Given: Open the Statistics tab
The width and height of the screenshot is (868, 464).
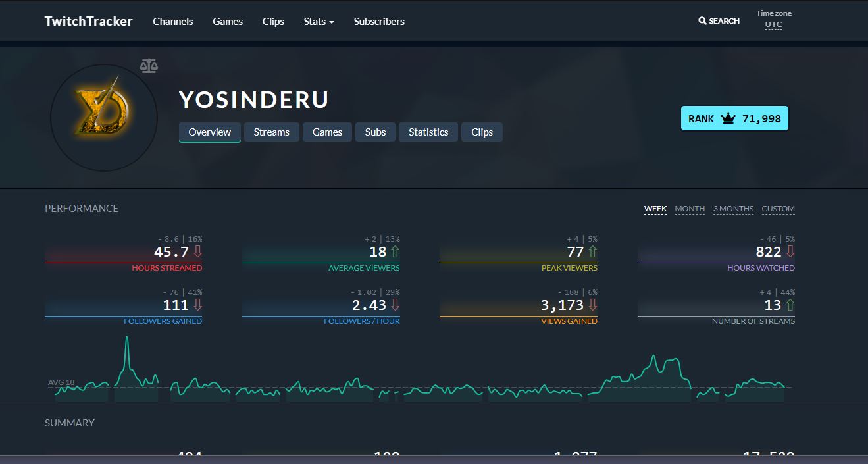Looking at the screenshot, I should tap(428, 132).
